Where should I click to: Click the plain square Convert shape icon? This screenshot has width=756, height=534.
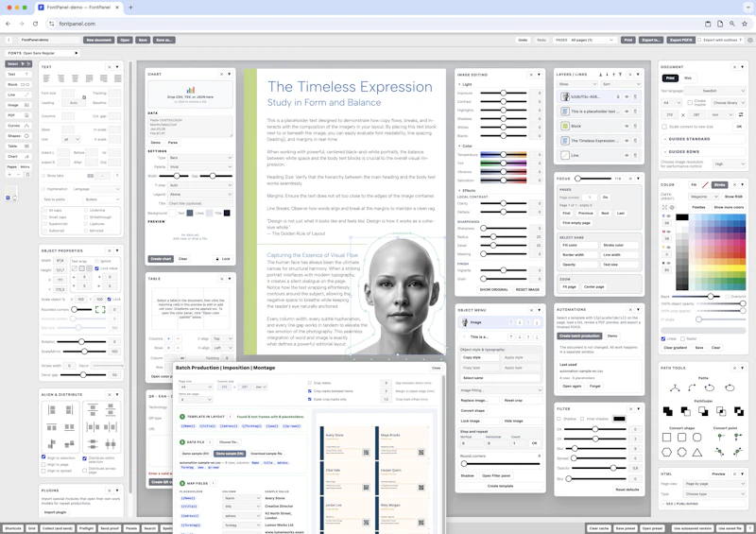point(666,438)
